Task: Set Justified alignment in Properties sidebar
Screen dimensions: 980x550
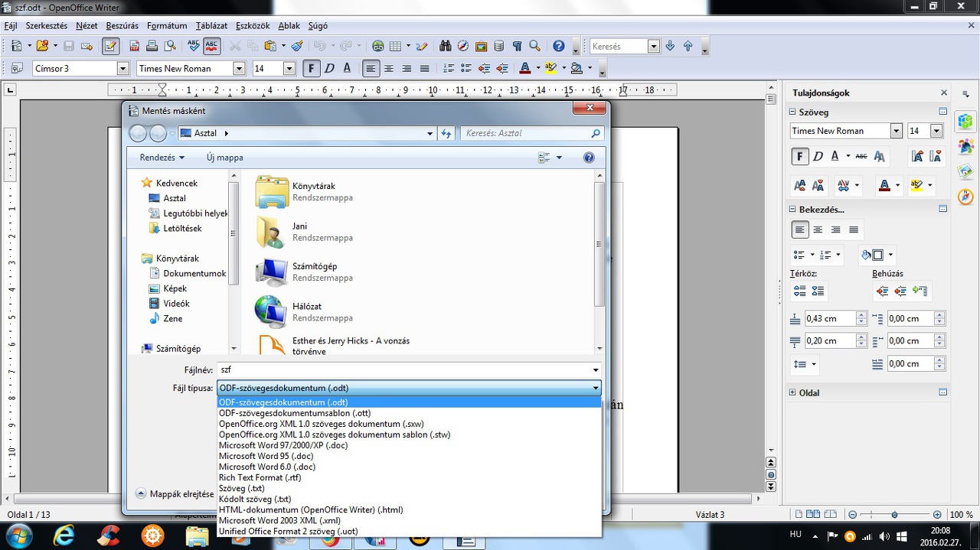Action: pyautogui.click(x=854, y=229)
